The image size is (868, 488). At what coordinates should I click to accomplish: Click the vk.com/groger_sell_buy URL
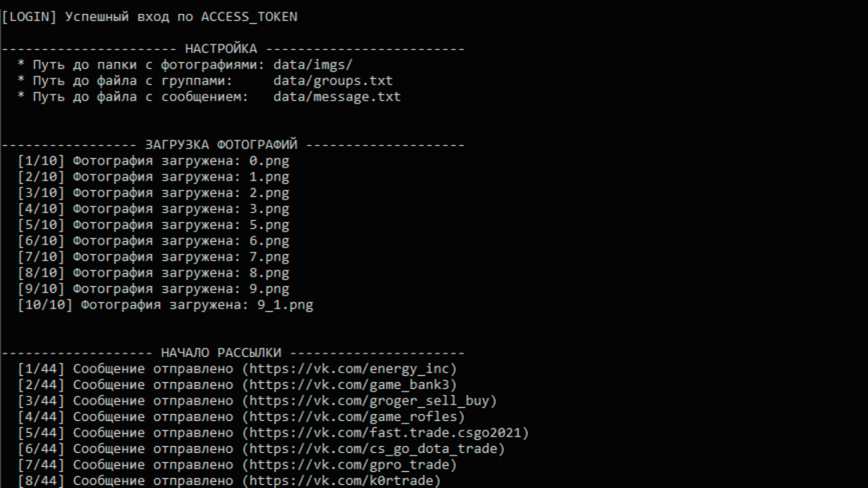point(369,401)
